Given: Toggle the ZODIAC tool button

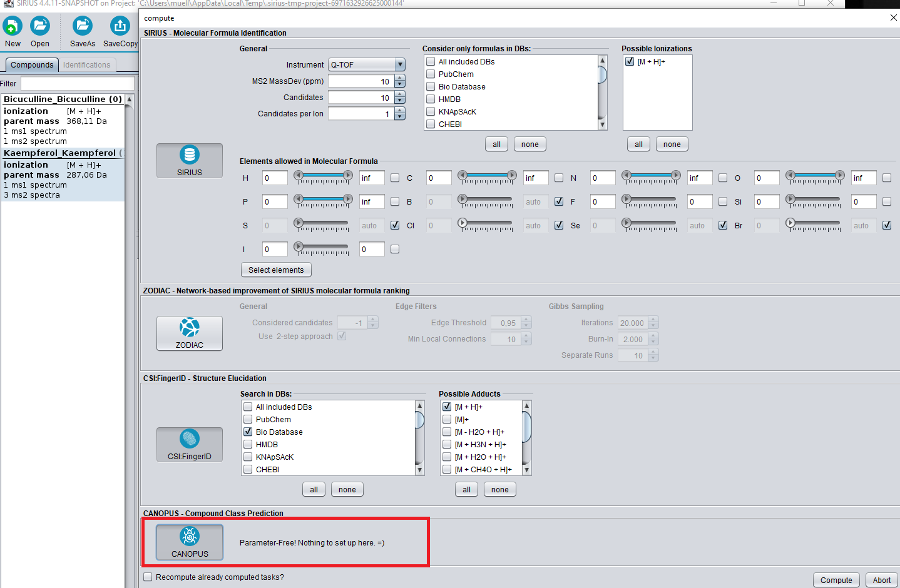Looking at the screenshot, I should click(x=190, y=333).
